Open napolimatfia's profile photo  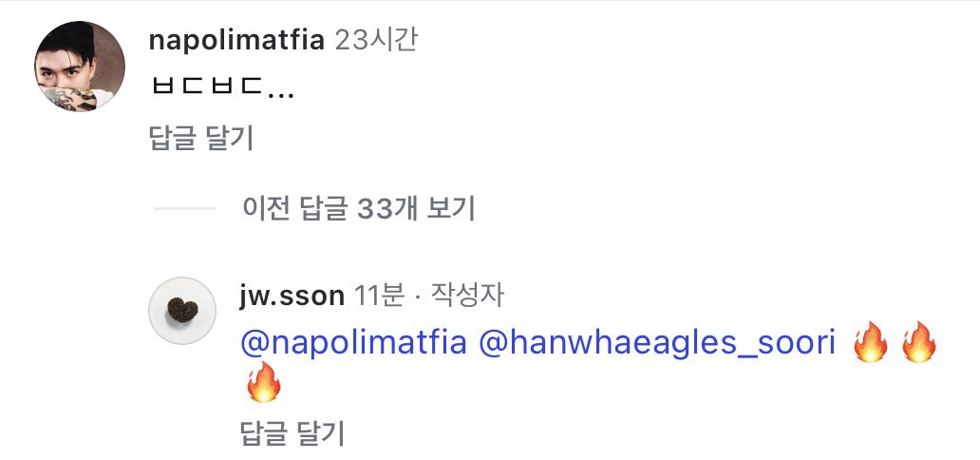click(x=80, y=67)
